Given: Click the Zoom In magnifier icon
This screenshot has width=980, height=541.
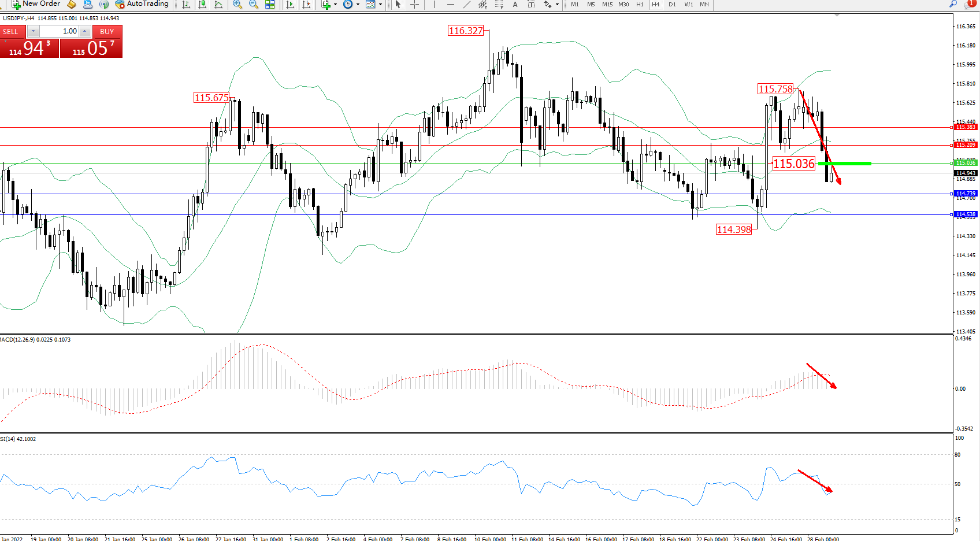Looking at the screenshot, I should [x=237, y=5].
